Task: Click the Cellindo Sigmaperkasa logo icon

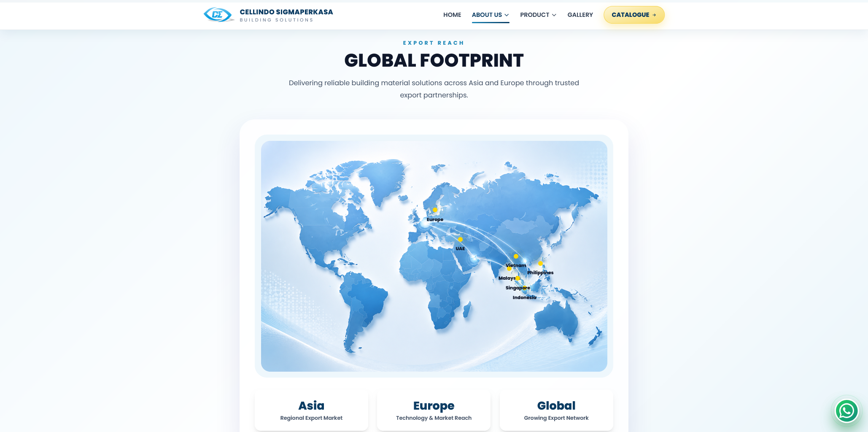Action: [x=218, y=15]
